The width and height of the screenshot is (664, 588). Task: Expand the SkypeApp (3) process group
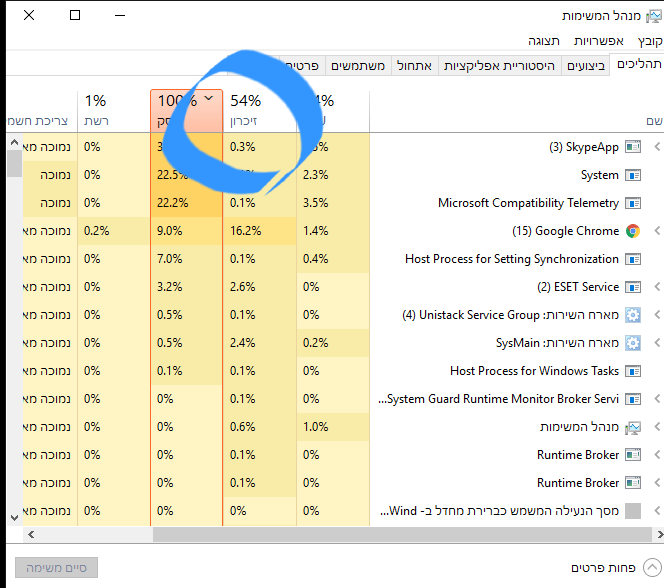(x=657, y=147)
